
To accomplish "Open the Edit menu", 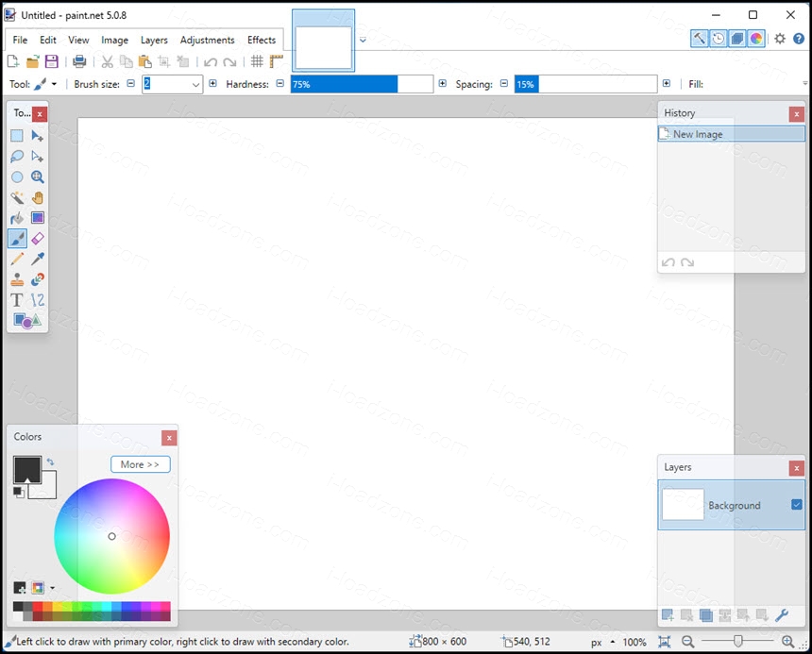I will coord(47,40).
